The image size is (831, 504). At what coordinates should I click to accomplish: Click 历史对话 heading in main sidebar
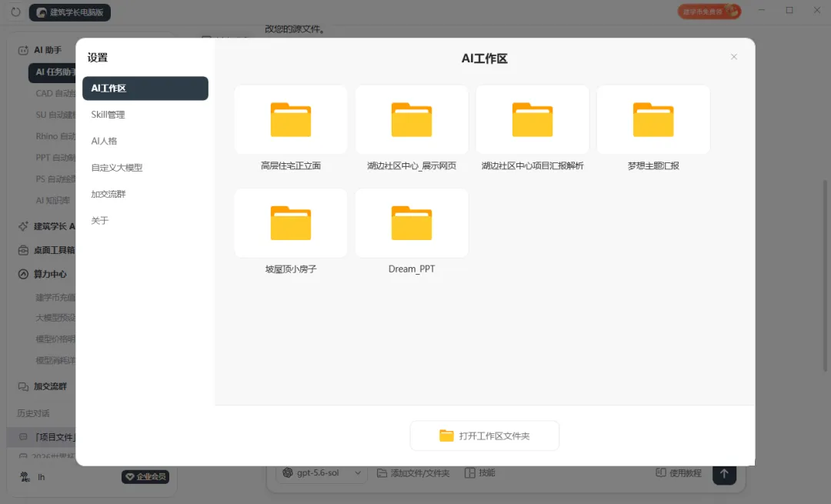(x=33, y=413)
